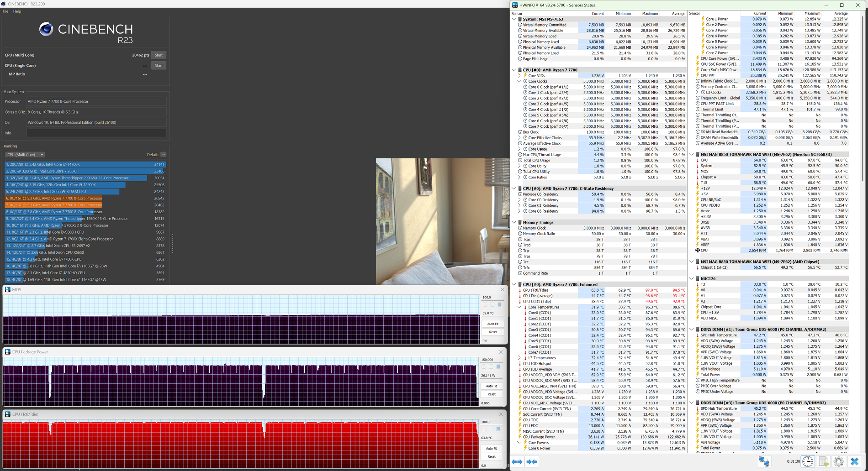Click the expand-columns arrows icon in HWiNFO

tap(517, 462)
